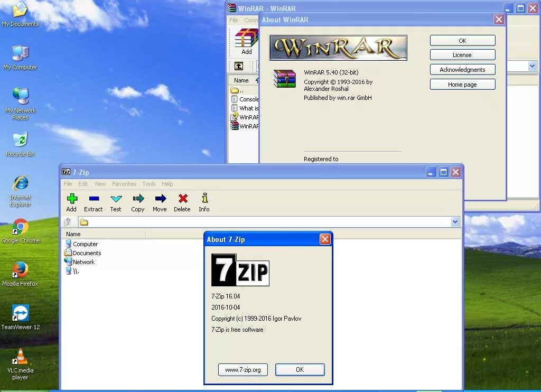The width and height of the screenshot is (541, 392).
Task: Open the 7-Zip File menu
Action: coord(68,184)
